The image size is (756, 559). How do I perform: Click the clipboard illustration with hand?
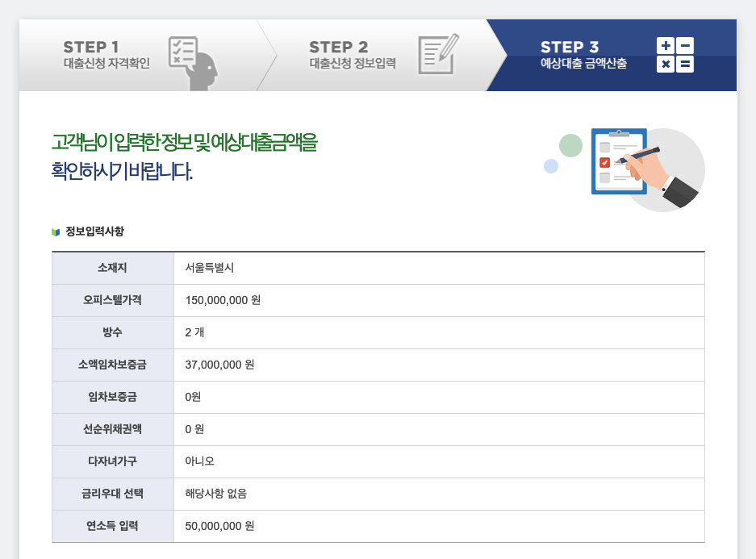click(648, 169)
